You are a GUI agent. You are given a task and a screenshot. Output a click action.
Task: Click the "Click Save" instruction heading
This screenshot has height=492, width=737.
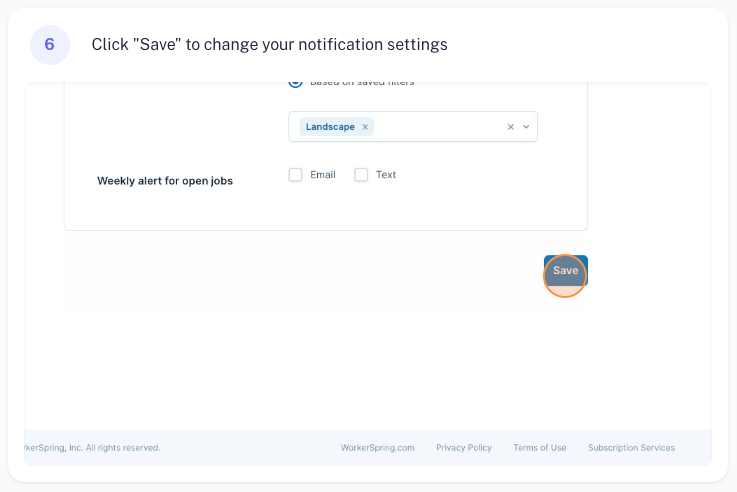point(269,45)
